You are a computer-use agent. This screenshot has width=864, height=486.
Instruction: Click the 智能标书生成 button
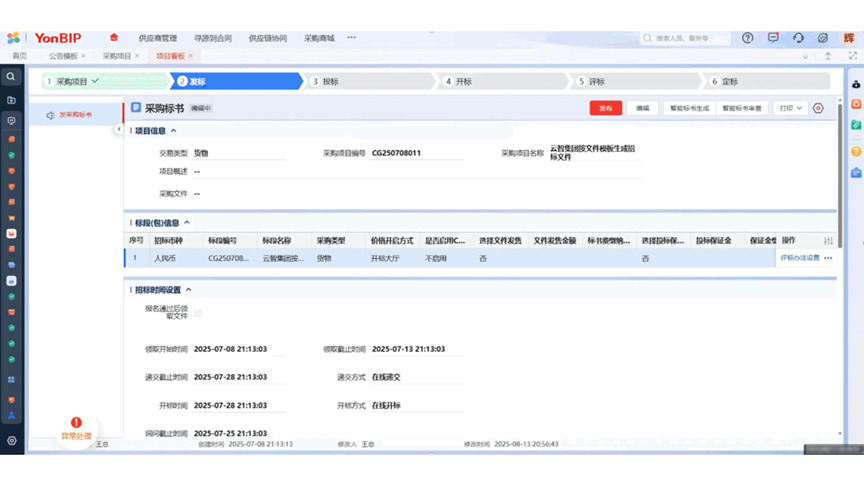point(689,109)
